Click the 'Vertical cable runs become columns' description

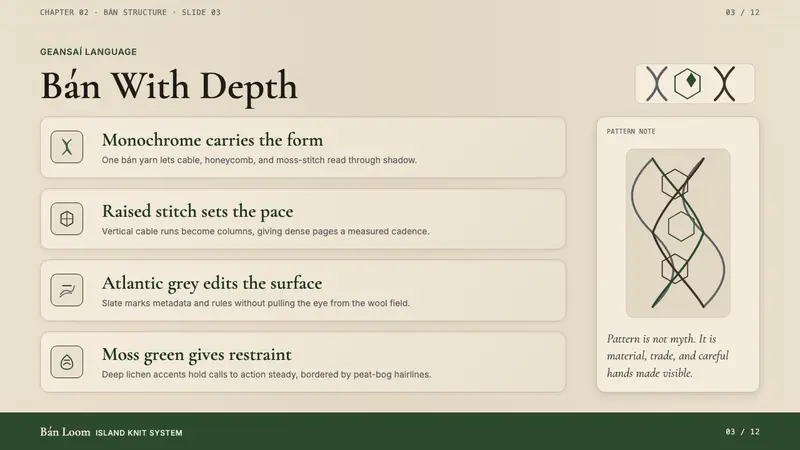tap(265, 232)
